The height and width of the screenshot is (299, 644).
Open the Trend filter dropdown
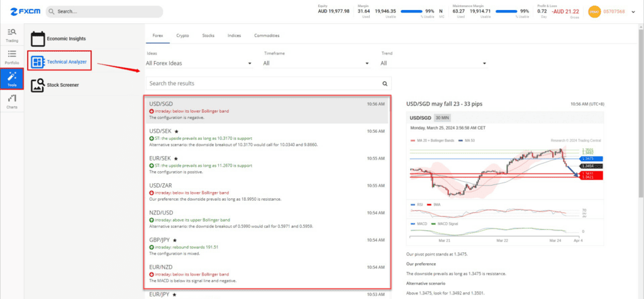click(433, 64)
